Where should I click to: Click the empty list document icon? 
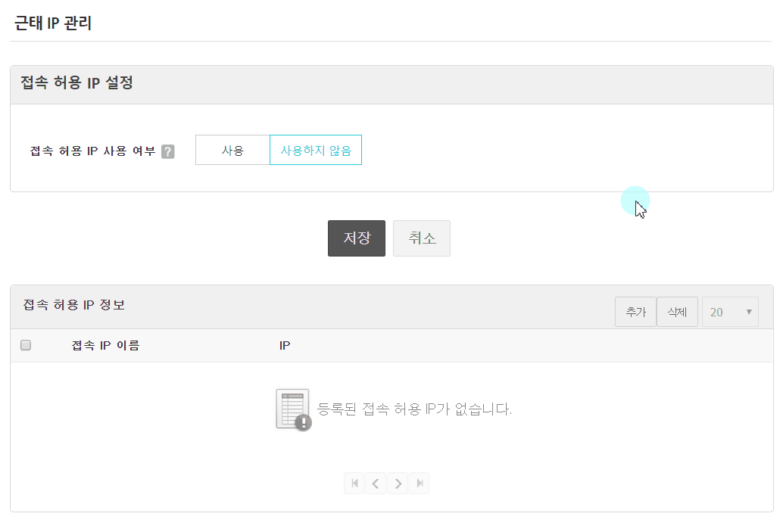pyautogui.click(x=293, y=410)
